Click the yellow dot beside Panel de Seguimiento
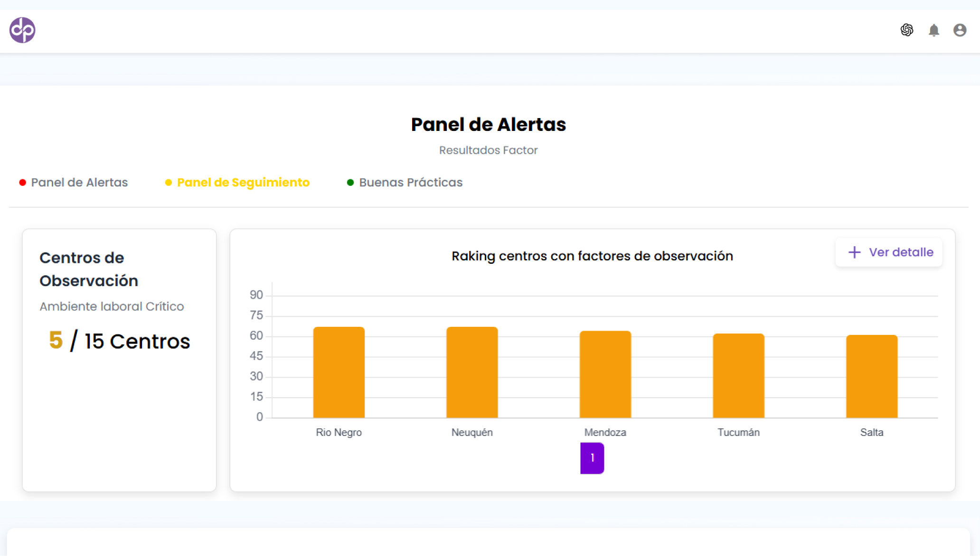 pyautogui.click(x=168, y=183)
